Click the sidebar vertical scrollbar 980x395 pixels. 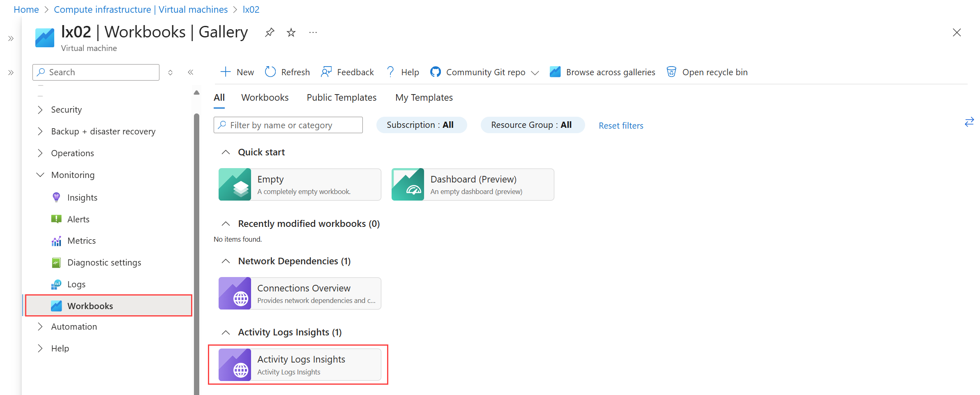[196, 247]
